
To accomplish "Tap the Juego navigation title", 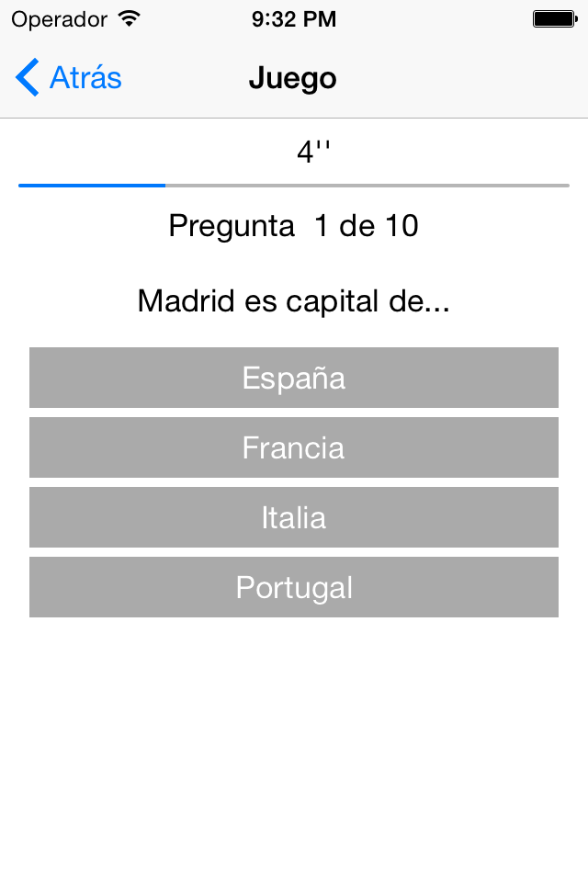I will click(292, 77).
